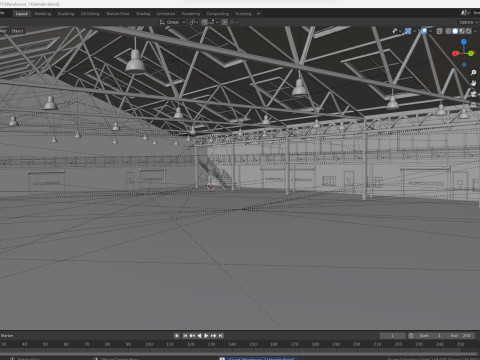Toggle proportional editing button
This screenshot has height=360, width=480.
(225, 22)
